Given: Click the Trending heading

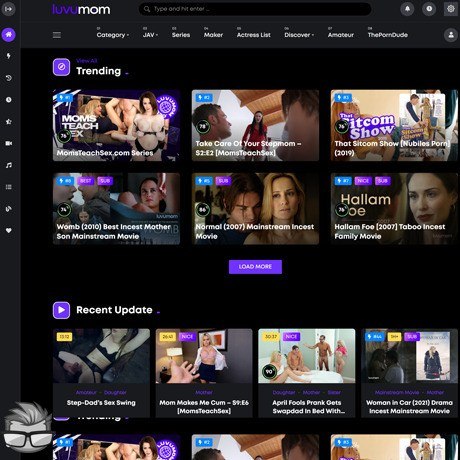Looking at the screenshot, I should coord(99,71).
